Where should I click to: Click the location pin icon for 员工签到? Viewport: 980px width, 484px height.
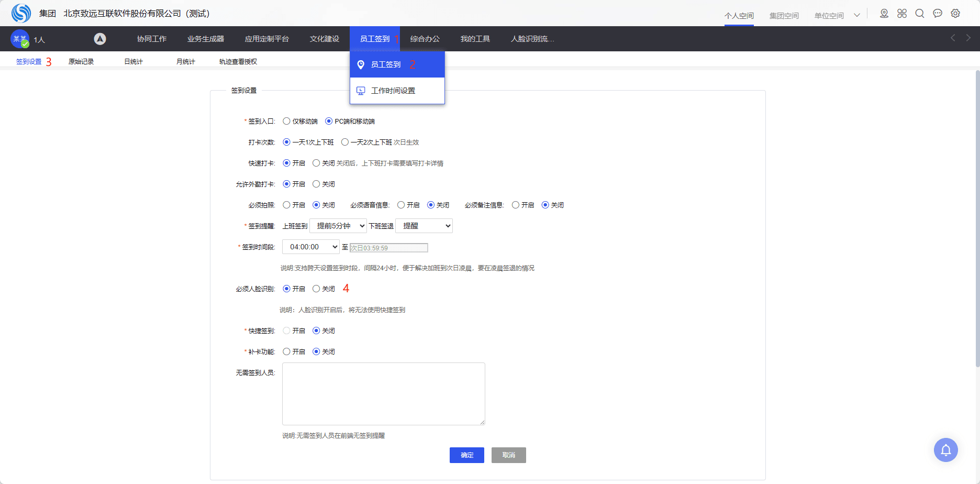361,64
